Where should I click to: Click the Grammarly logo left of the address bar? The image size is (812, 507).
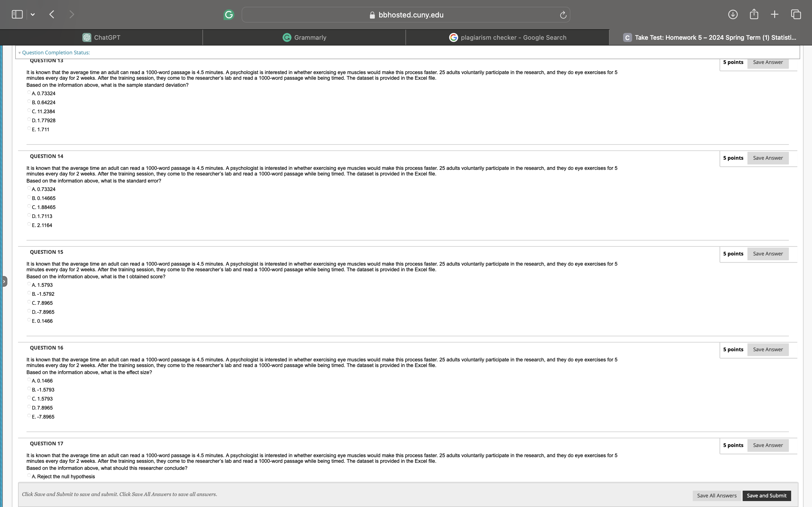(229, 14)
